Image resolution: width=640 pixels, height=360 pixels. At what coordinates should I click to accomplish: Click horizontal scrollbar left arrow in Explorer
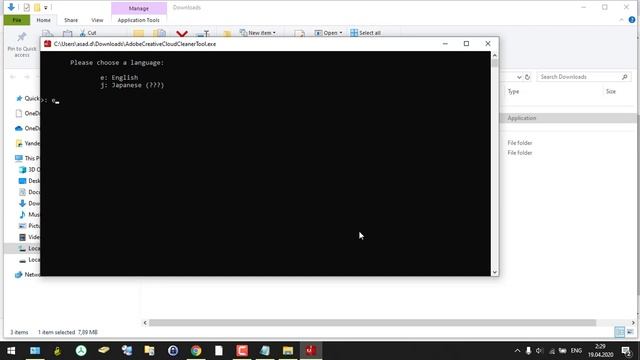145,323
